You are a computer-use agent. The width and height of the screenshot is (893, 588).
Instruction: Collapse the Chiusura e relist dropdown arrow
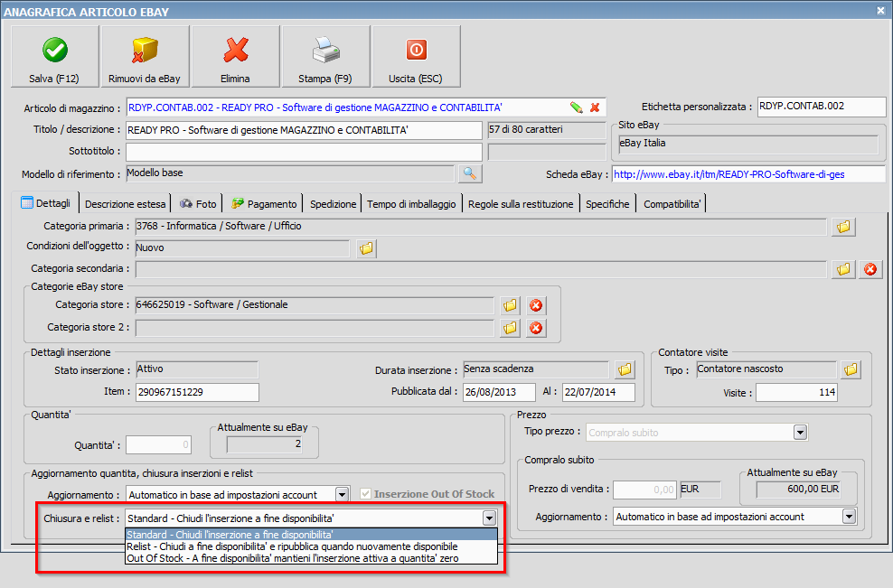489,518
